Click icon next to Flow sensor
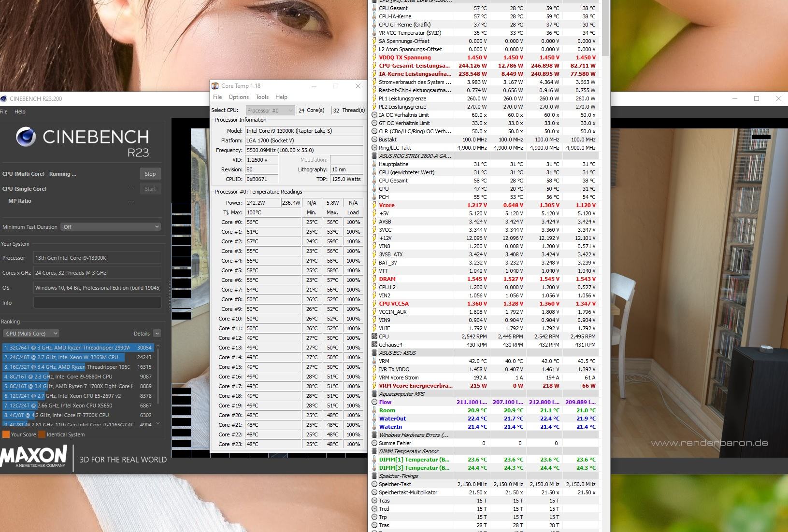Viewport: 788px width, 532px height. (374, 402)
